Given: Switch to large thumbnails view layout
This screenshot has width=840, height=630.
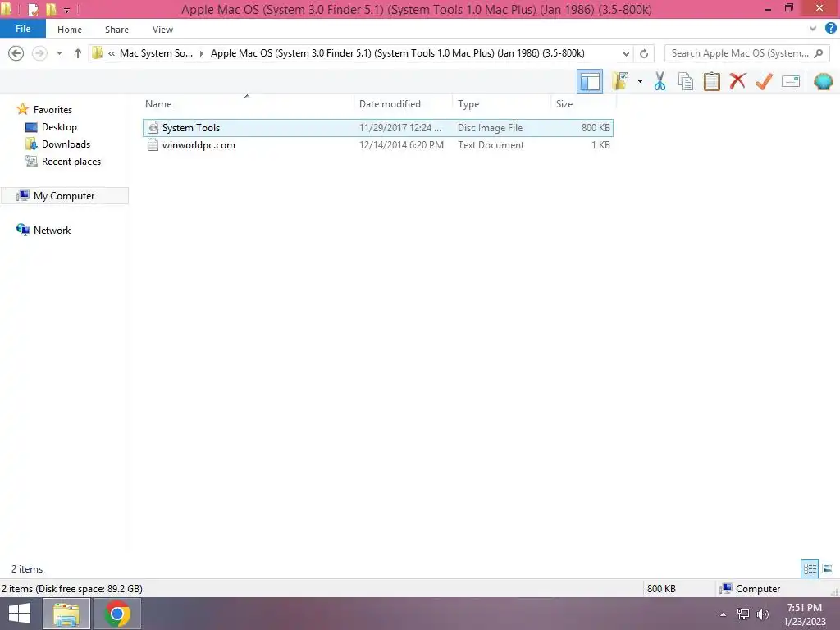Looking at the screenshot, I should pyautogui.click(x=828, y=568).
